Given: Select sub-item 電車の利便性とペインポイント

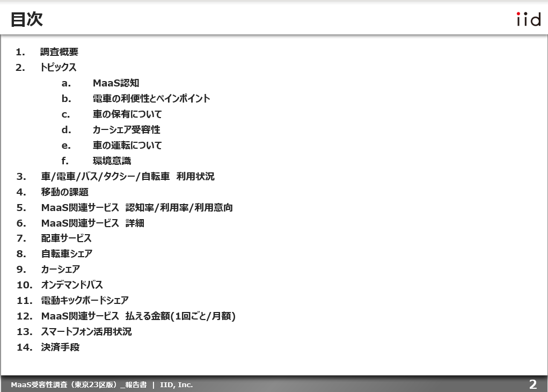Looking at the screenshot, I should click(151, 98).
